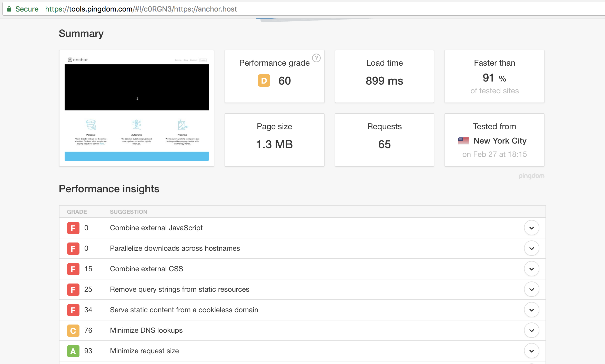Expand the Minimize request size row

(532, 351)
